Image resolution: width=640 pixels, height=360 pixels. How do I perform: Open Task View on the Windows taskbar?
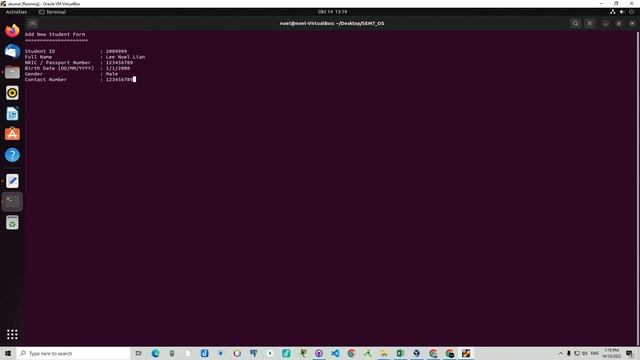(139, 353)
